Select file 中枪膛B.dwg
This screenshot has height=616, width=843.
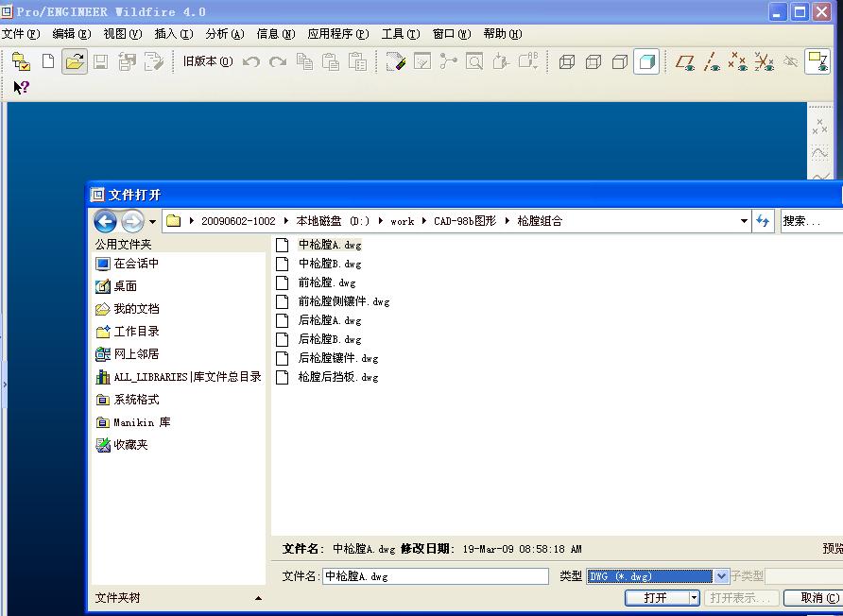point(330,264)
